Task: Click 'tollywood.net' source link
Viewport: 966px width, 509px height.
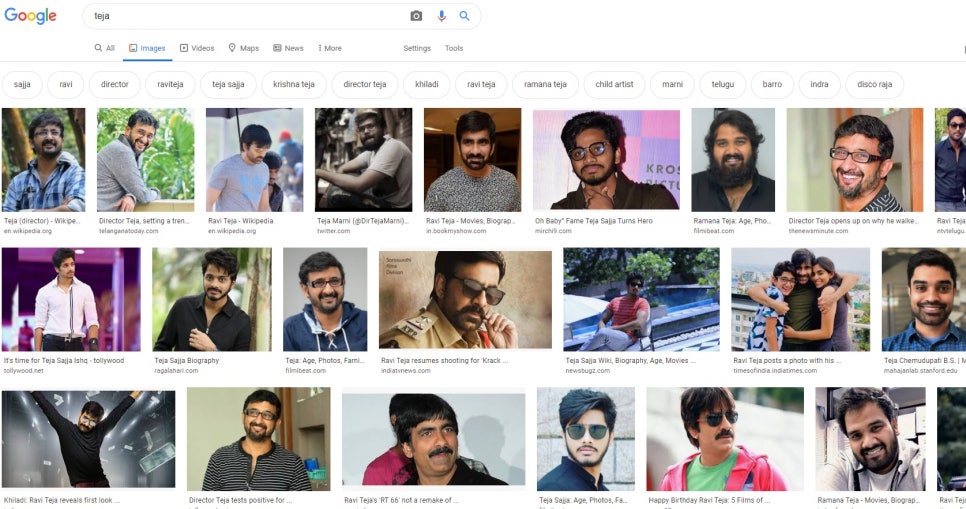Action: (x=23, y=371)
